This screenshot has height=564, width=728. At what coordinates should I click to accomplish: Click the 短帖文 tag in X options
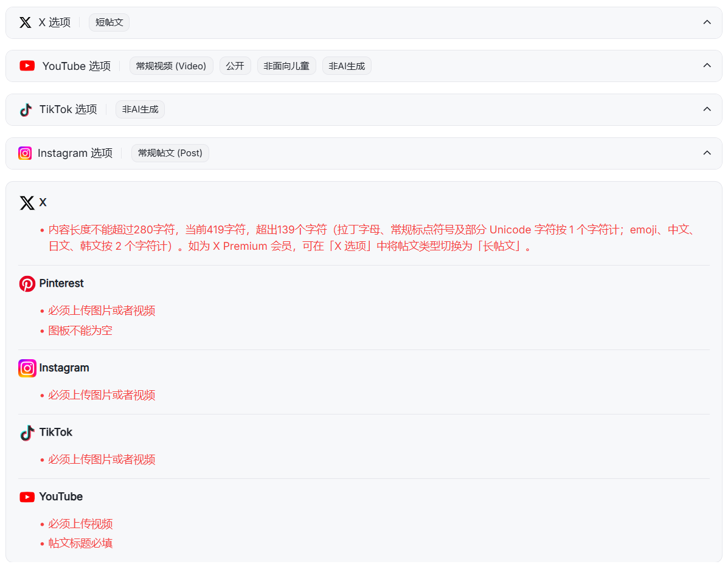tap(109, 22)
